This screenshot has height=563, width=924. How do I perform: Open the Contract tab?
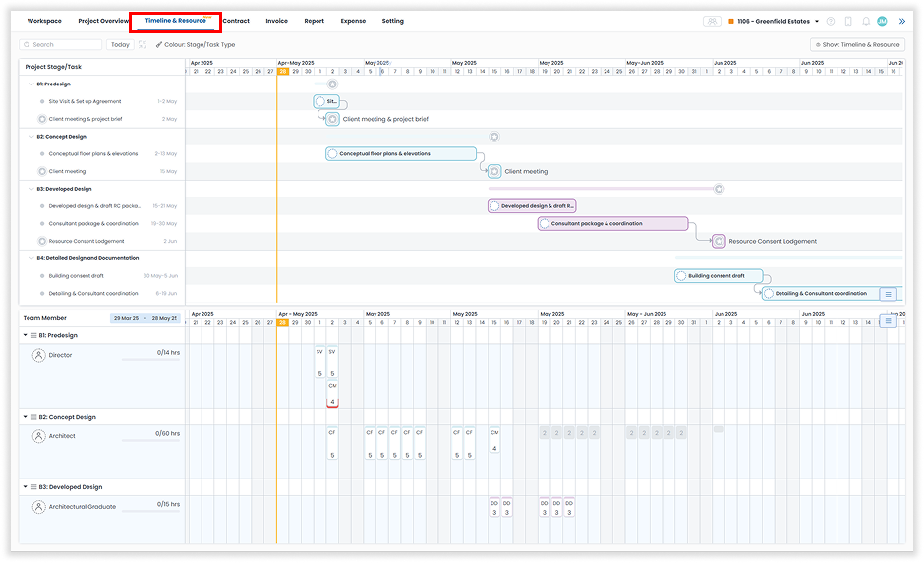(x=236, y=21)
